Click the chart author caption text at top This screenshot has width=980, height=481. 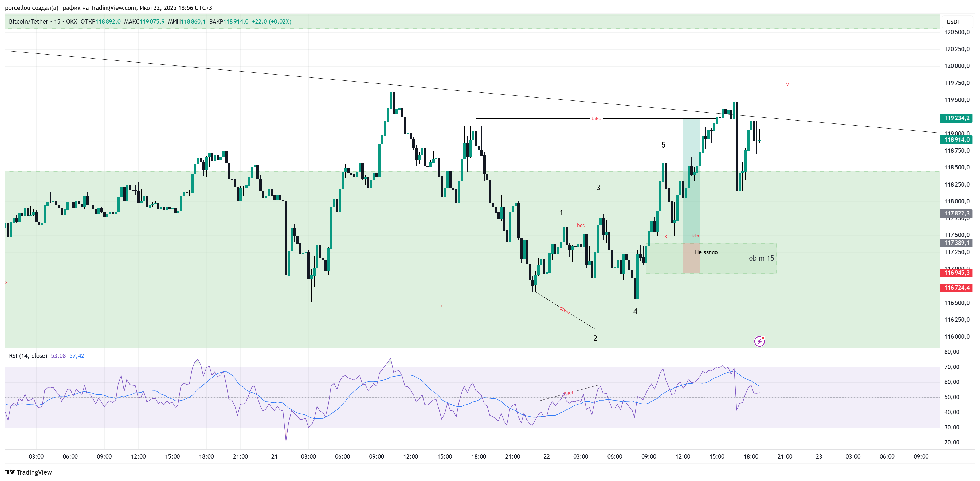point(108,8)
